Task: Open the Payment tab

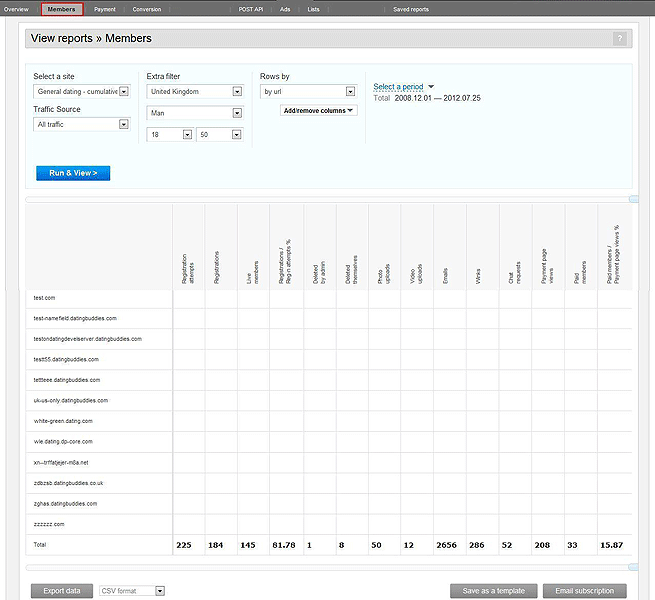Action: 105,9
